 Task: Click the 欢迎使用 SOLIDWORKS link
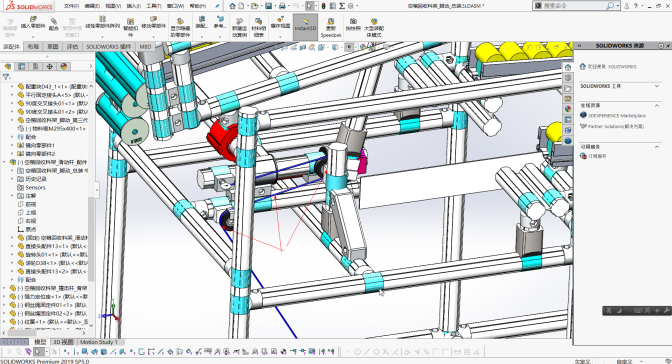[612, 66]
